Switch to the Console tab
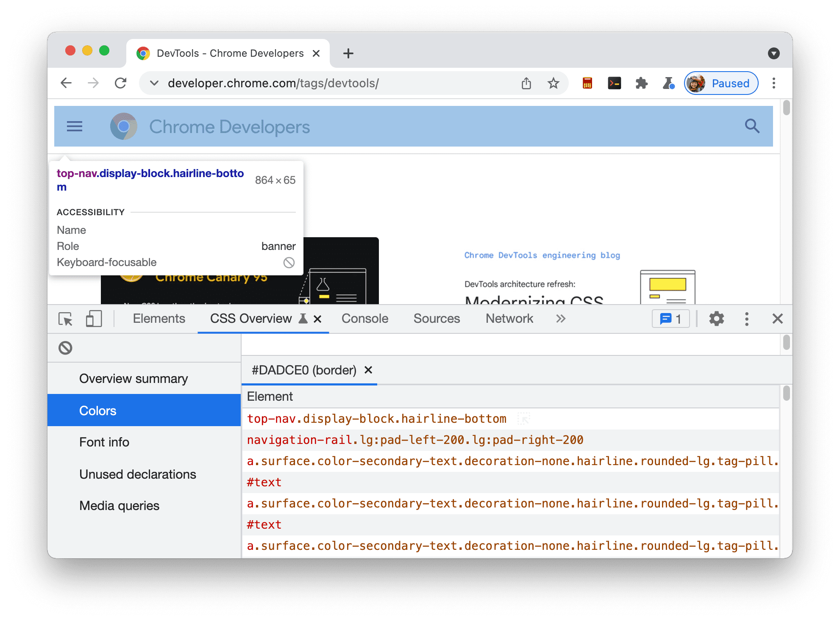The image size is (840, 621). [363, 318]
